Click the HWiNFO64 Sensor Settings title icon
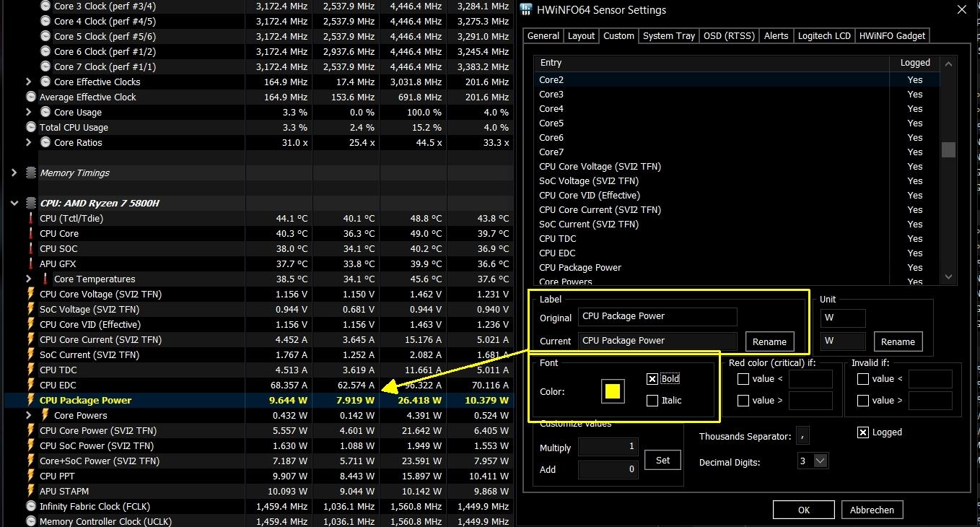This screenshot has width=980, height=527. 527,10
